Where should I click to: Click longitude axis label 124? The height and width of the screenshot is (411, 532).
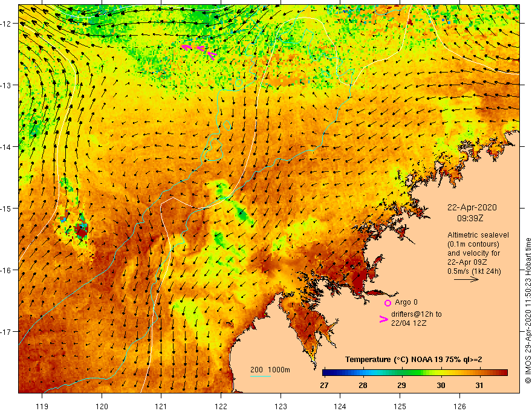click(340, 406)
